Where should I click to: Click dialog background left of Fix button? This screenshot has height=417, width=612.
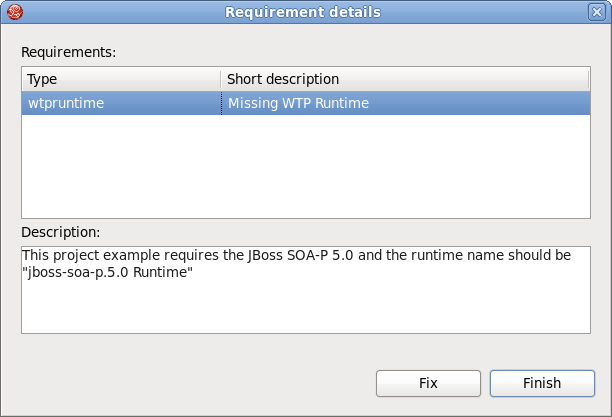click(x=190, y=383)
